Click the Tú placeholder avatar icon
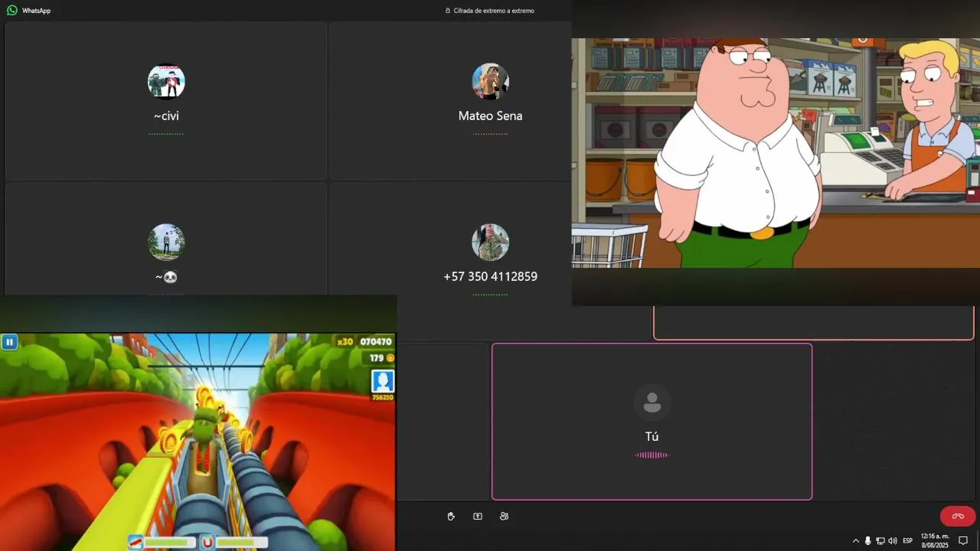 coord(652,403)
